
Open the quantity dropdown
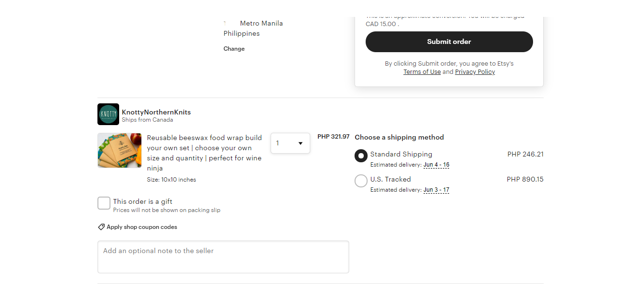tap(290, 143)
